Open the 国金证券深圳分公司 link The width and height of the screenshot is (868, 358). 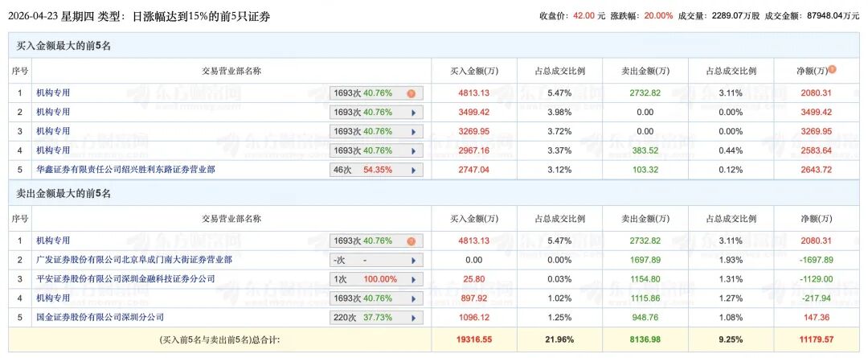pos(100,317)
